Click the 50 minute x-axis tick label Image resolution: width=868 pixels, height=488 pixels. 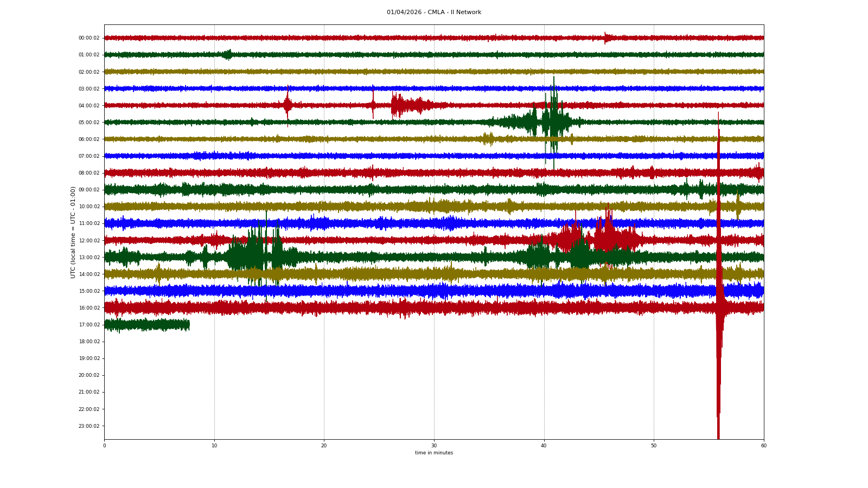click(x=654, y=446)
